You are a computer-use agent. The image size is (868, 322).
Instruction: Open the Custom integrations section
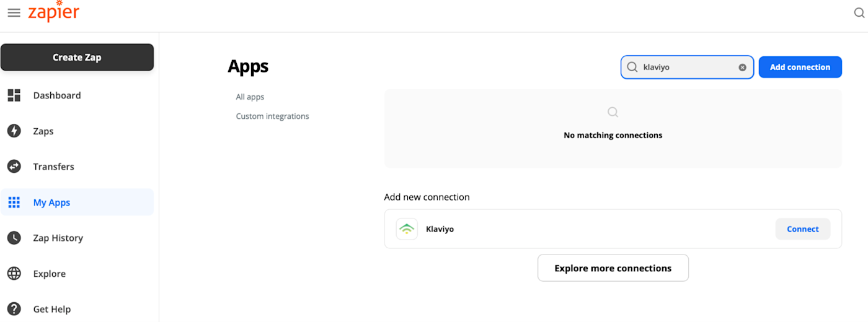click(272, 116)
